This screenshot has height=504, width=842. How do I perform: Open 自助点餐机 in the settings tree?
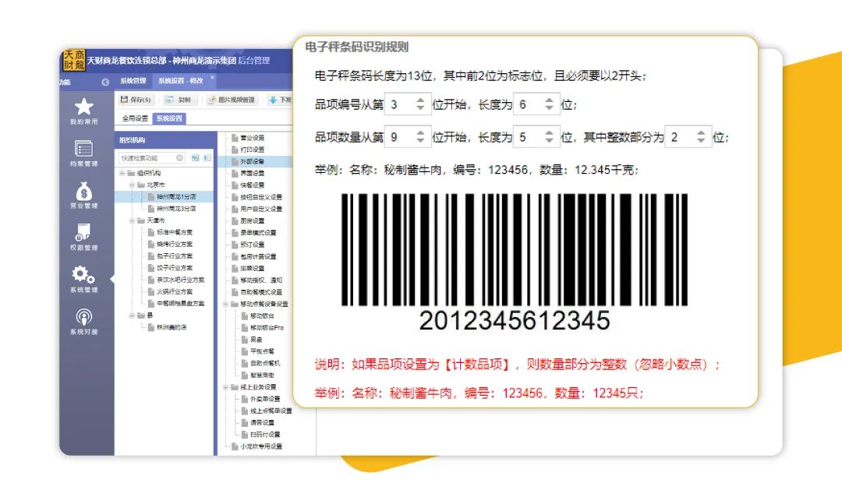265,363
